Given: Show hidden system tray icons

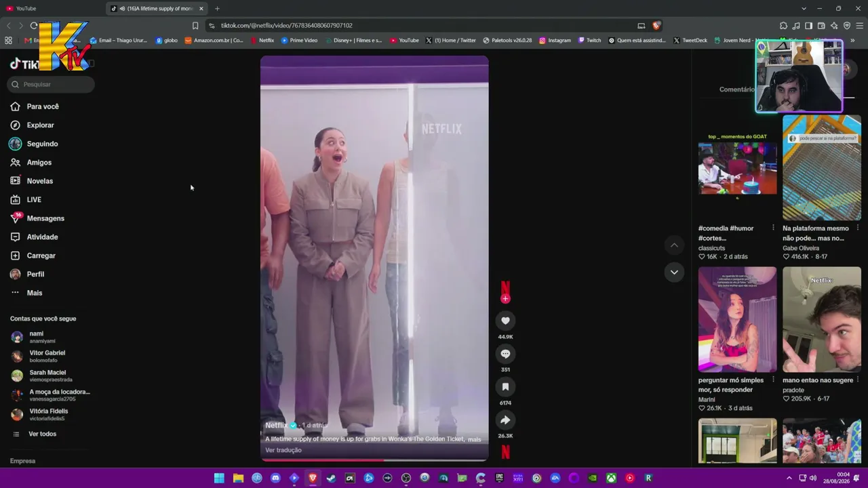Looking at the screenshot, I should pyautogui.click(x=789, y=478).
